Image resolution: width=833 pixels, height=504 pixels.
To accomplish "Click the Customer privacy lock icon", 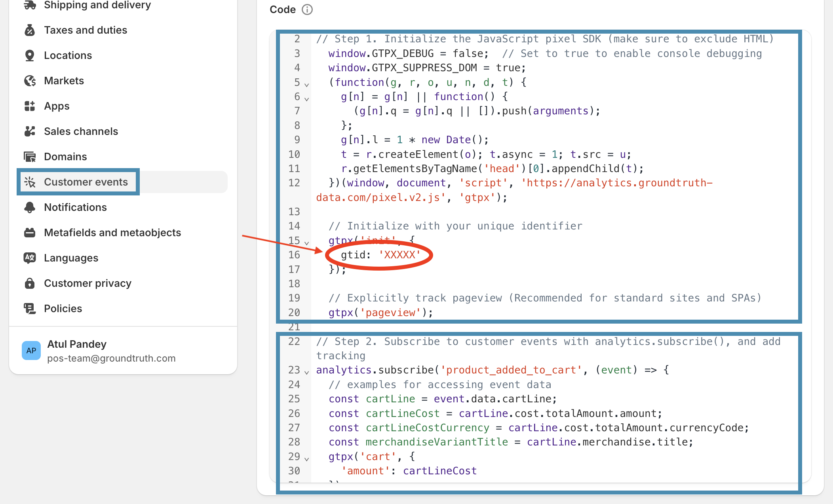I will pyautogui.click(x=30, y=283).
